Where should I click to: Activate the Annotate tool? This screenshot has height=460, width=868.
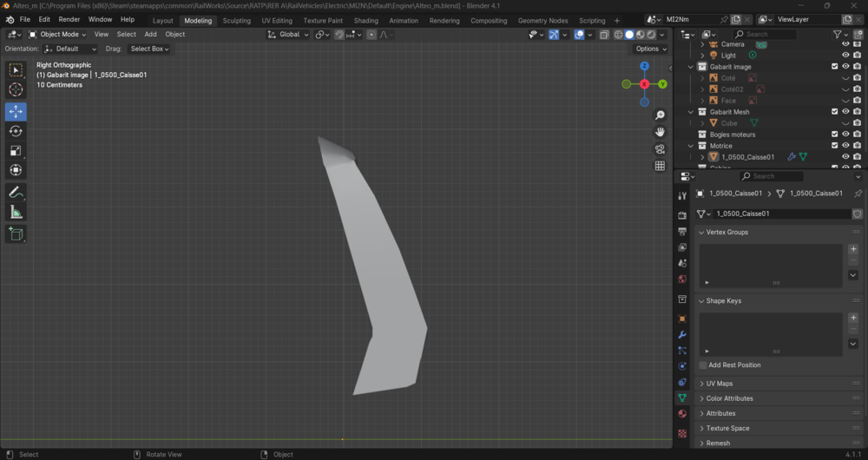click(x=16, y=192)
